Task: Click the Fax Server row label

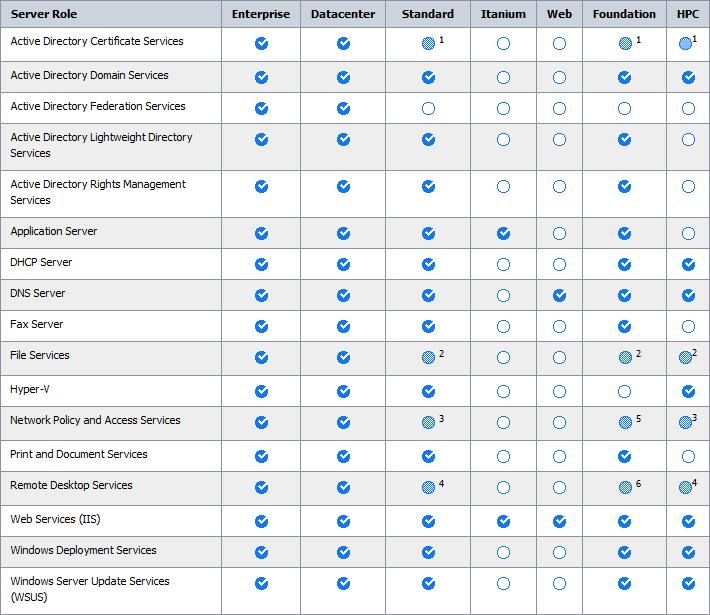Action: click(x=37, y=324)
